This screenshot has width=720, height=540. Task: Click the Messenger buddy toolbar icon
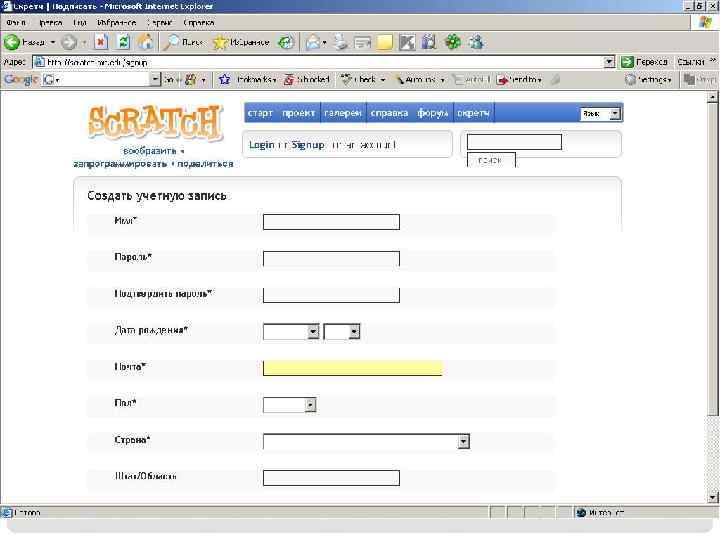(x=476, y=42)
